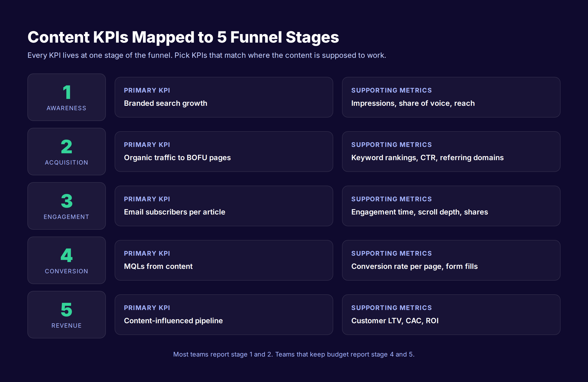Click 'SUPPORTING METRICS' label in Conversion row
This screenshot has height=382, width=588.
click(x=391, y=253)
